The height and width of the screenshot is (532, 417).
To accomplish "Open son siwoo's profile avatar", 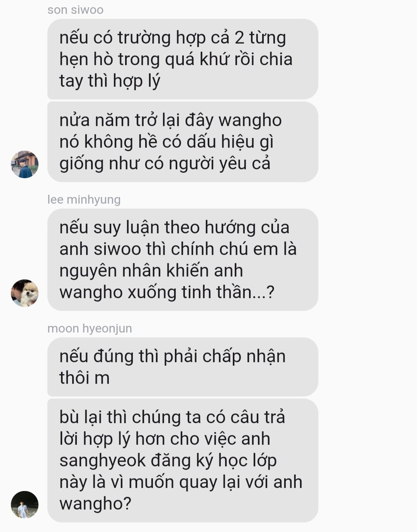I will (x=25, y=164).
